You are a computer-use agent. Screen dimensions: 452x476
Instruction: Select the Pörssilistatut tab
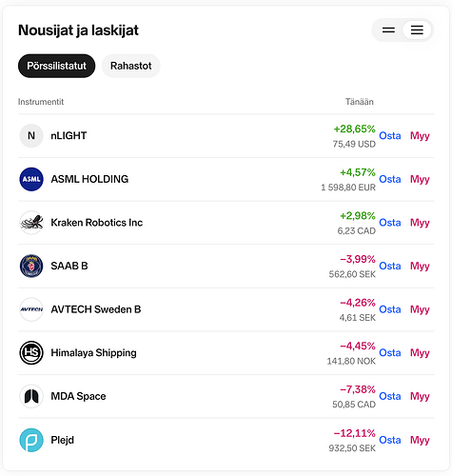56,66
